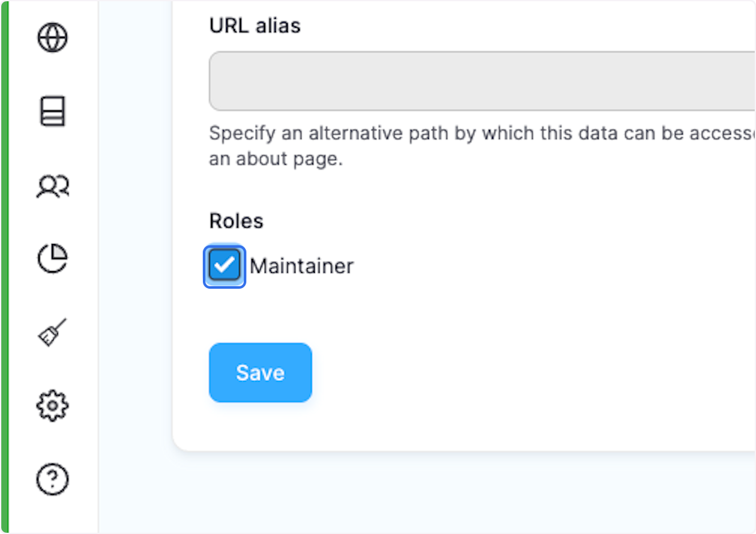This screenshot has width=756, height=534.
Task: Save the role configuration
Action: point(260,373)
